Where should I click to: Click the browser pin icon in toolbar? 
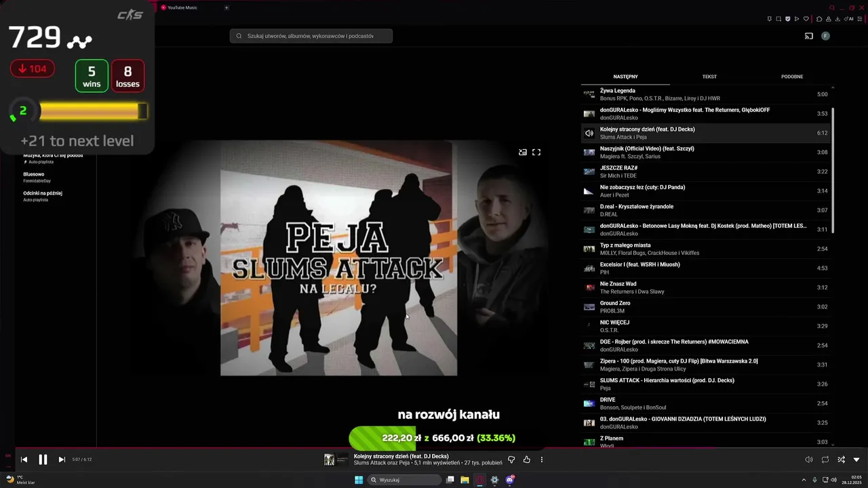click(x=769, y=19)
